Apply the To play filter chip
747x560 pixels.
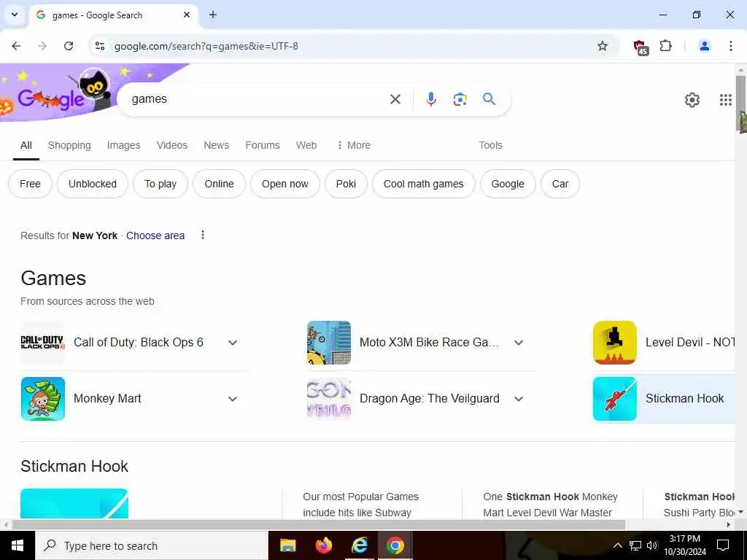[160, 184]
